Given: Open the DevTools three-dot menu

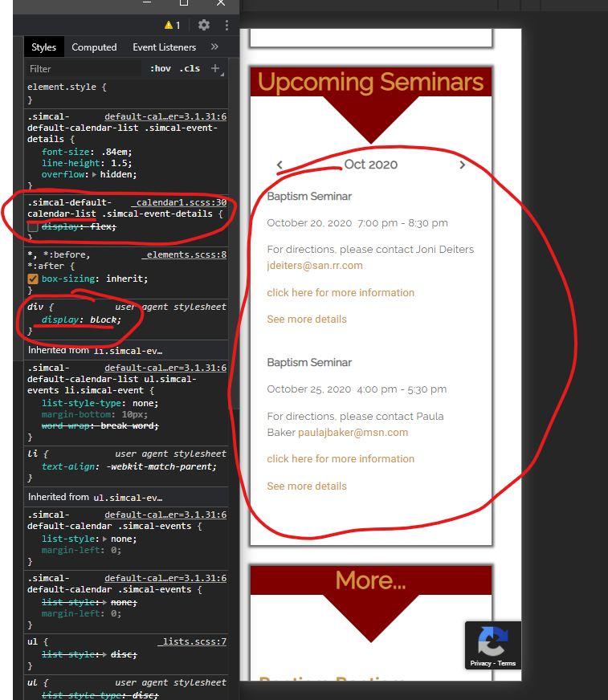Looking at the screenshot, I should coord(226,25).
